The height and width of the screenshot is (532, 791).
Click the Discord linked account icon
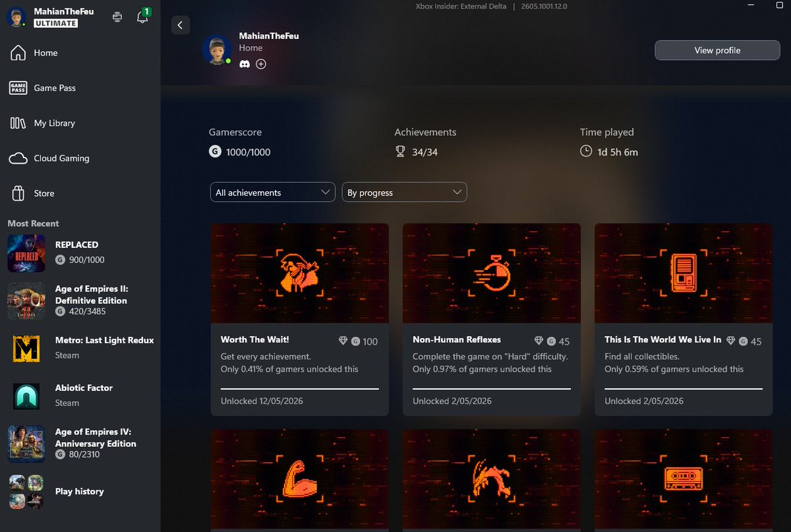(245, 64)
